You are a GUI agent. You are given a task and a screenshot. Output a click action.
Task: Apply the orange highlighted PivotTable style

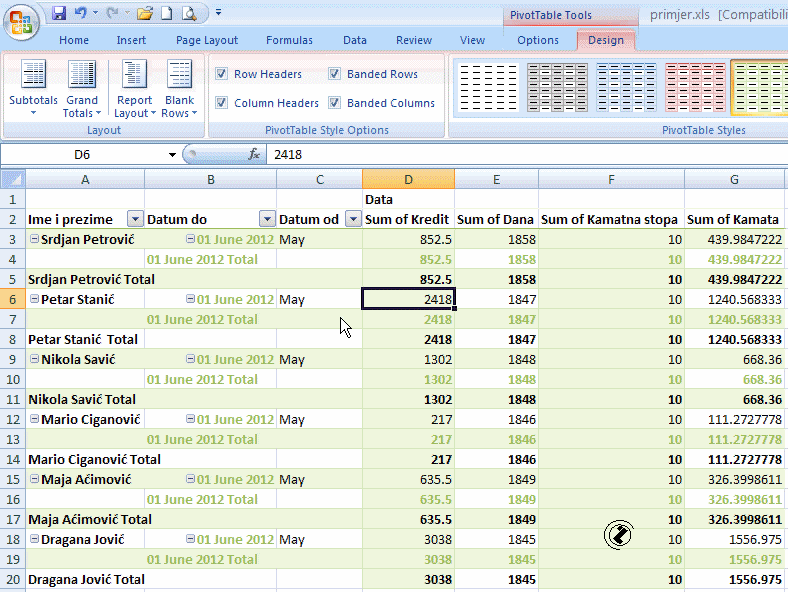(x=758, y=88)
